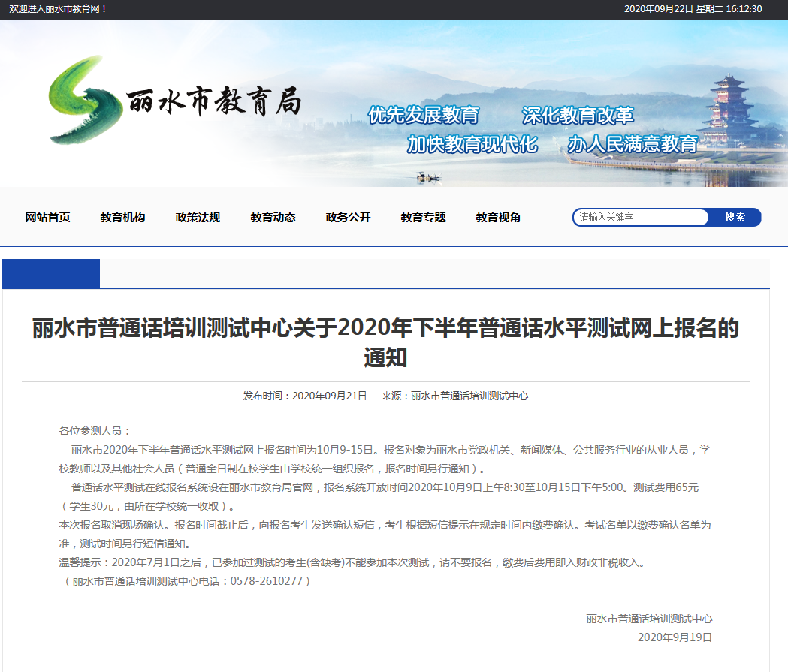
Task: Open the 教育专题 menu item
Action: pos(422,217)
